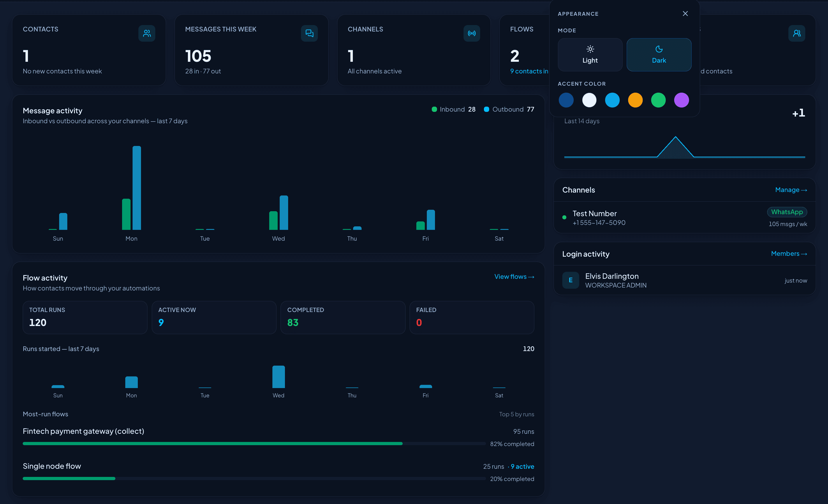The height and width of the screenshot is (504, 828).
Task: Click the Failed stat card
Action: point(472,318)
